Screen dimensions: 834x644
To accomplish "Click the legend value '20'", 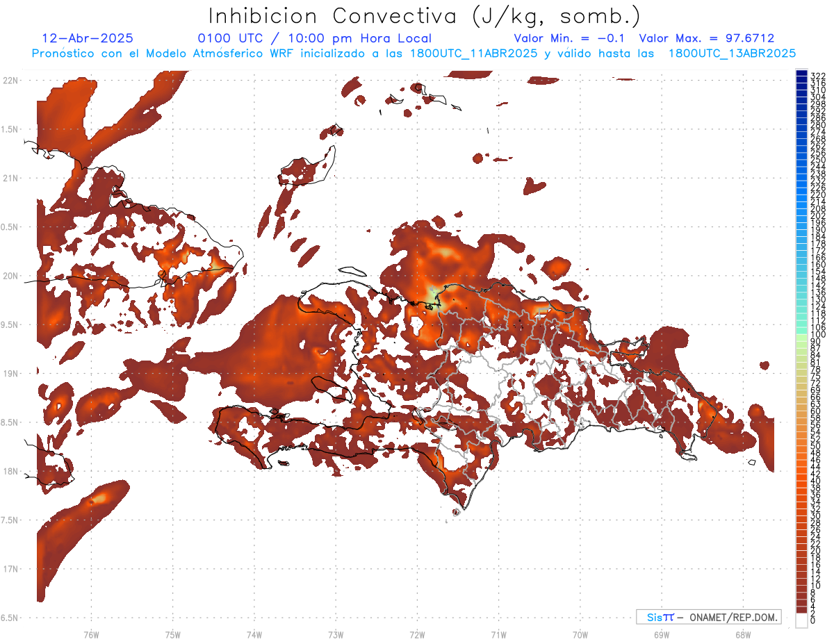I will [816, 551].
